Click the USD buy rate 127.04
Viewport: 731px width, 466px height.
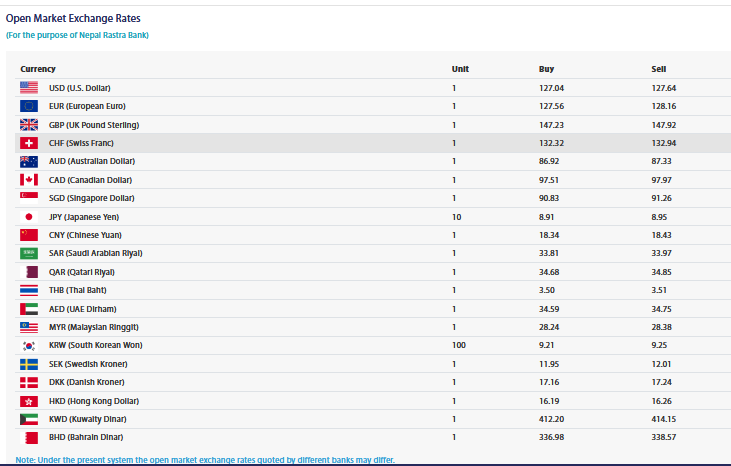(552, 88)
